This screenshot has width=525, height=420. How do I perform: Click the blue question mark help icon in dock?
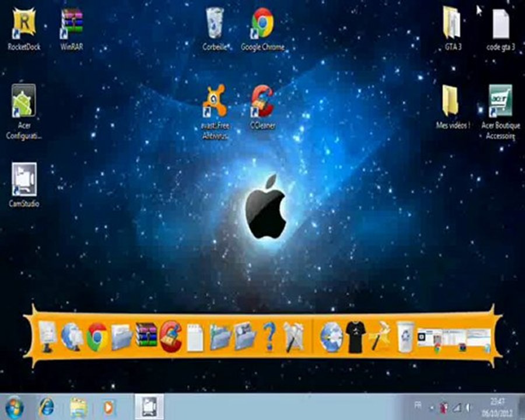(x=269, y=336)
